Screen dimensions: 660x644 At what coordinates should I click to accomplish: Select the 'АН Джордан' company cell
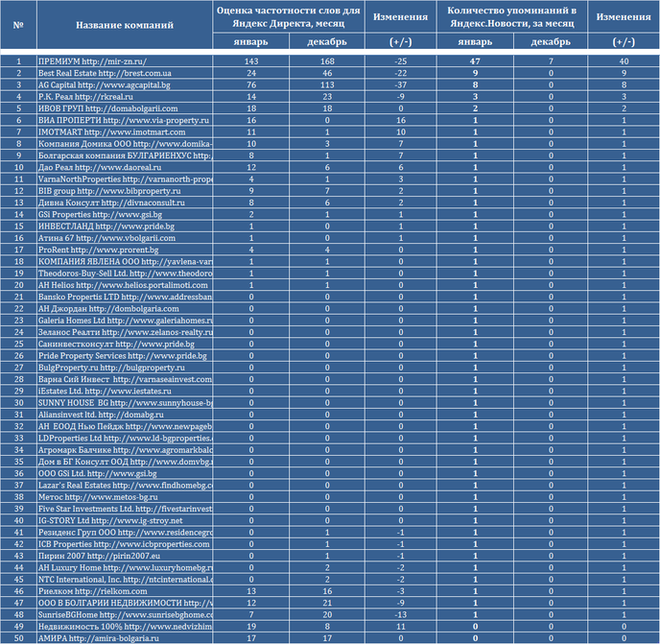(125, 309)
